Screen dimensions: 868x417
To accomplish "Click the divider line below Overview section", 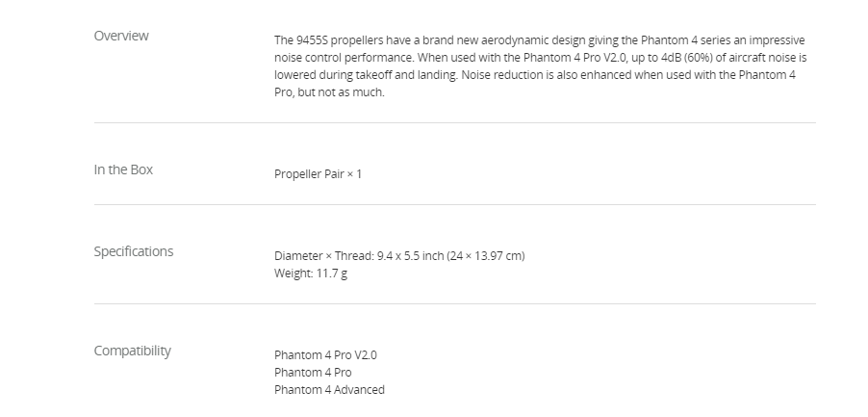I will pyautogui.click(x=455, y=123).
